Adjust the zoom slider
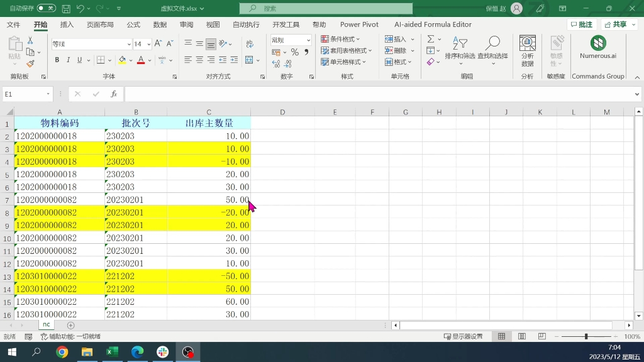644x362 pixels. 586,336
